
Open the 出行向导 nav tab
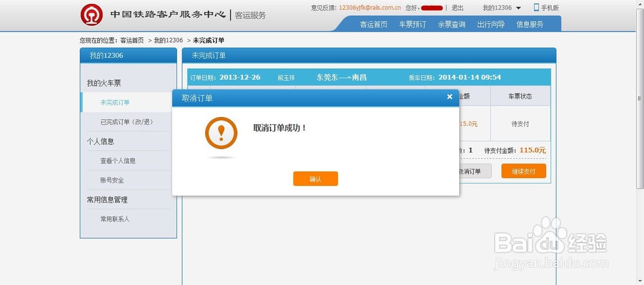coord(490,24)
